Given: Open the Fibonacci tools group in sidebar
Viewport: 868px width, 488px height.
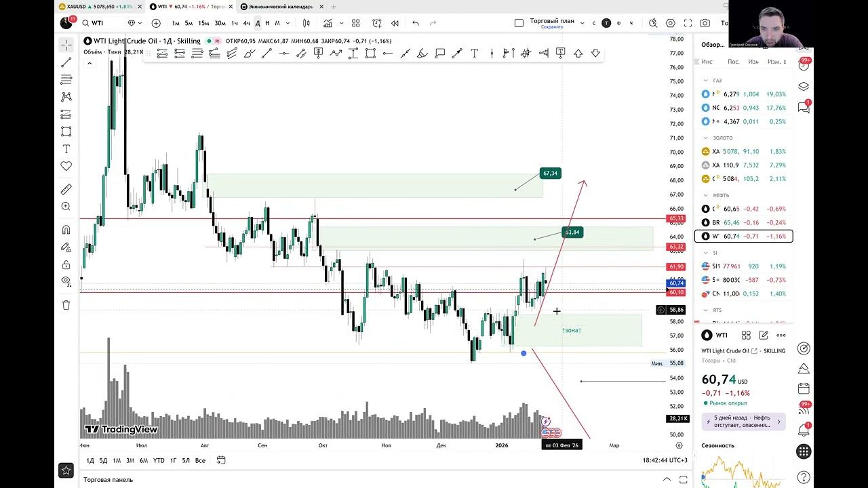Looking at the screenshot, I should (x=66, y=80).
